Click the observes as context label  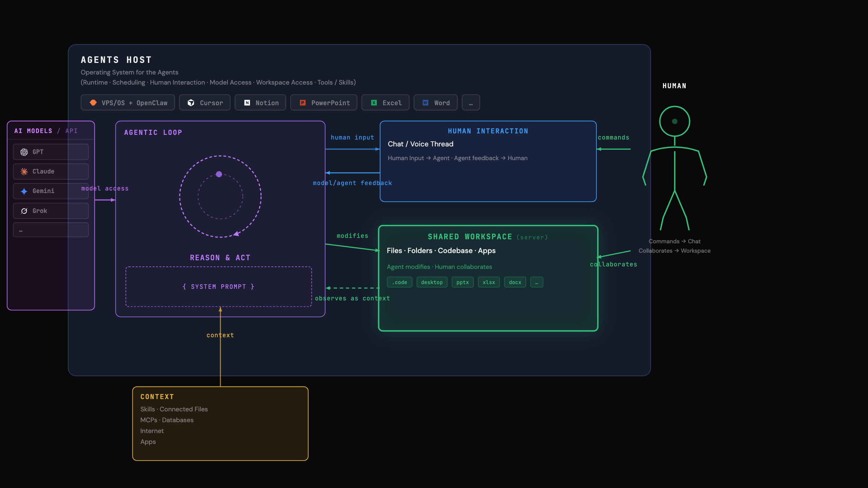(x=353, y=298)
